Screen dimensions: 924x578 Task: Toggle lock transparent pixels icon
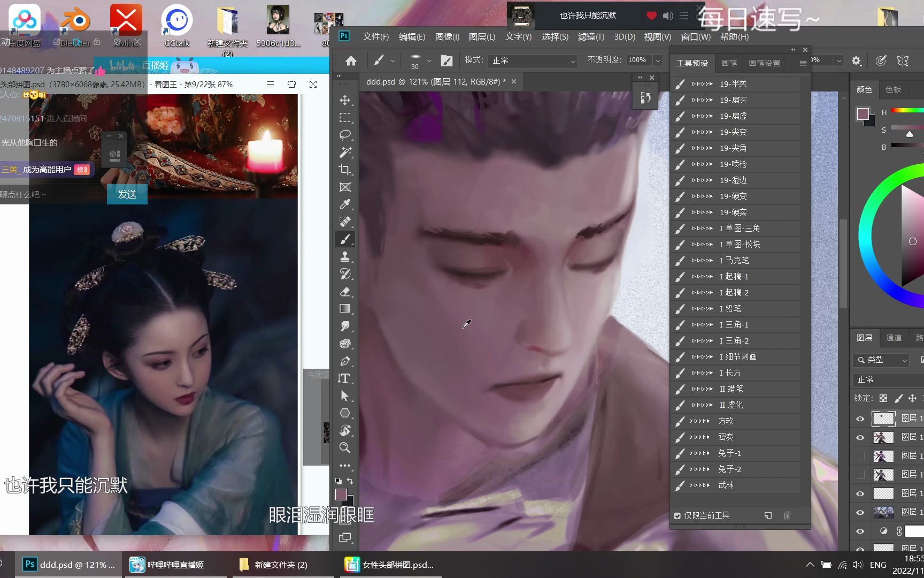(x=883, y=398)
